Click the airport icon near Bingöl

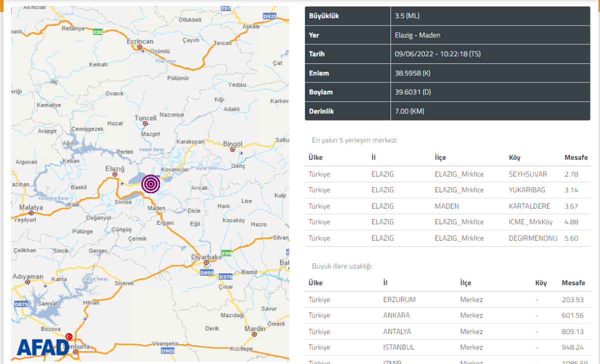coord(241,153)
